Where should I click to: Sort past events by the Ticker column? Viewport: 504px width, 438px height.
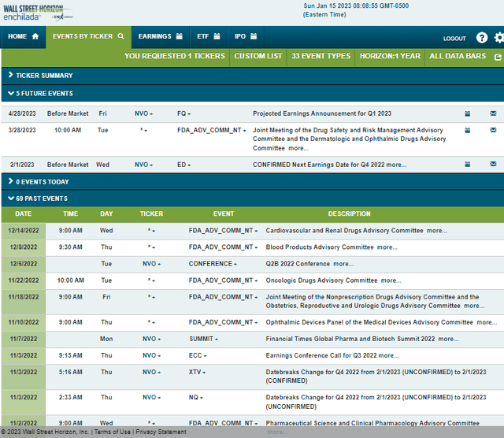tap(151, 213)
